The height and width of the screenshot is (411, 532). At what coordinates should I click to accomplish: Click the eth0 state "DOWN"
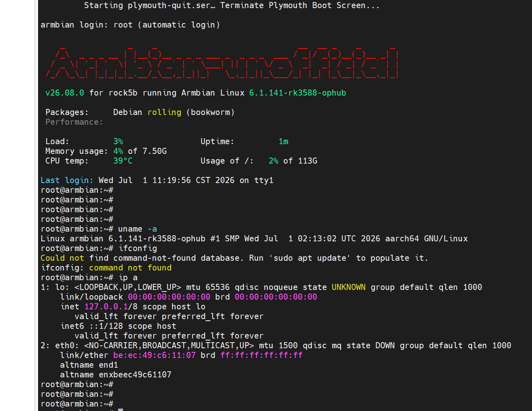click(x=385, y=346)
